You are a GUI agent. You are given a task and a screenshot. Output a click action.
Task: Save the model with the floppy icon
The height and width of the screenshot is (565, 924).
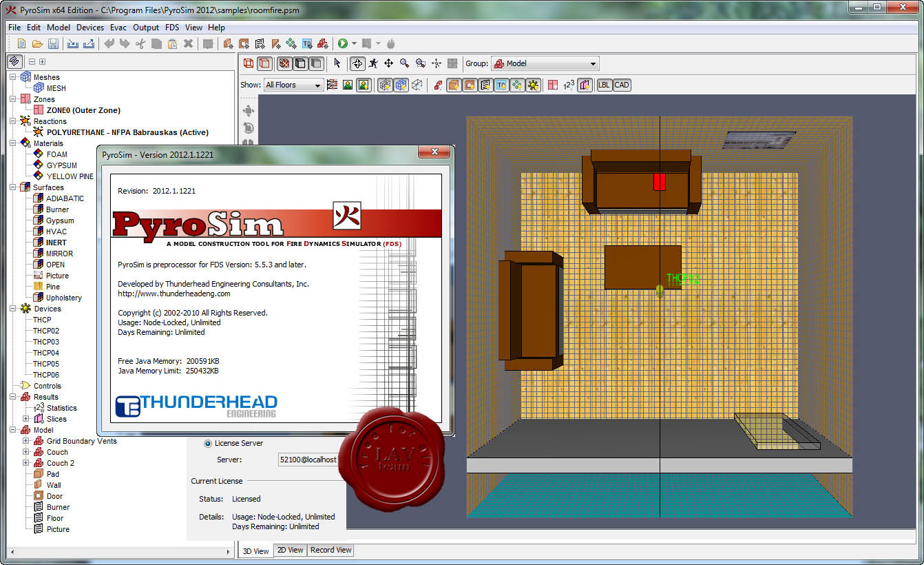(53, 43)
